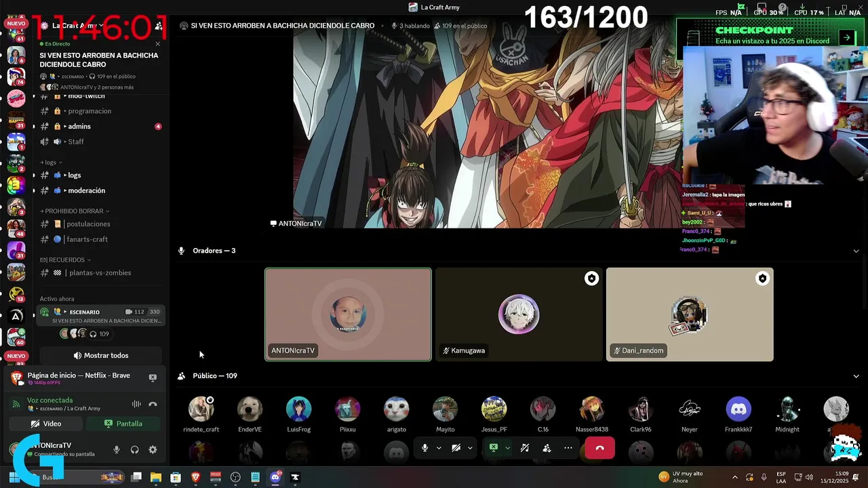Open Frankkkk7 Discord-logo avatar
The width and height of the screenshot is (868, 488).
click(x=738, y=409)
